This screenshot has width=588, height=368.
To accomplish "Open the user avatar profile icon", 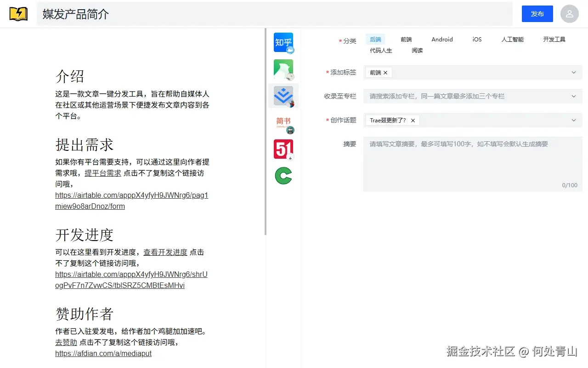I will click(569, 13).
